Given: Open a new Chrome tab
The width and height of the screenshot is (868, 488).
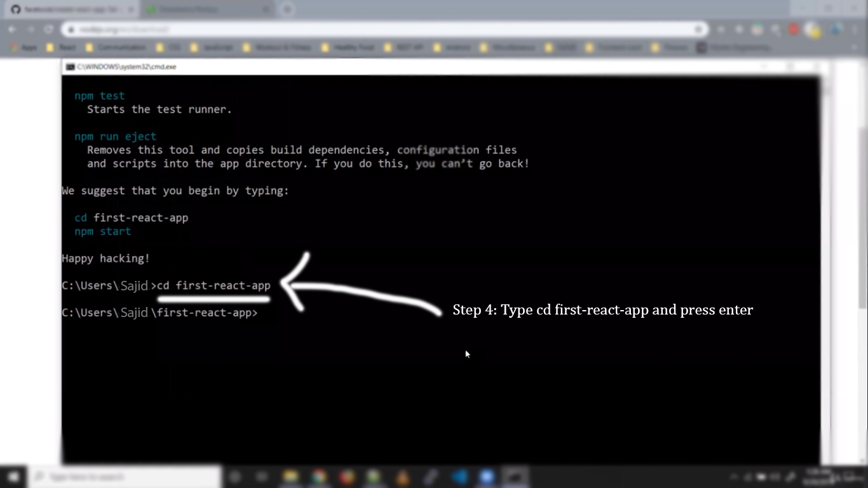Looking at the screenshot, I should (x=287, y=10).
